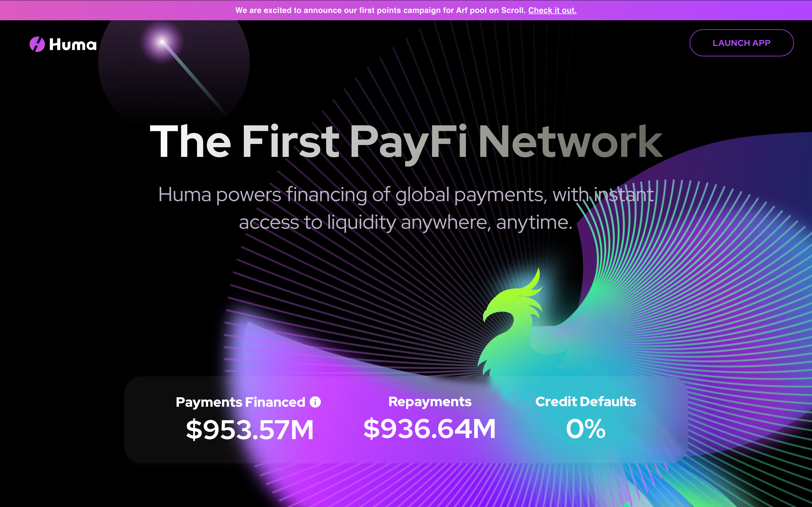
Task: Launch the app via LAUNCH APP button
Action: point(742,43)
